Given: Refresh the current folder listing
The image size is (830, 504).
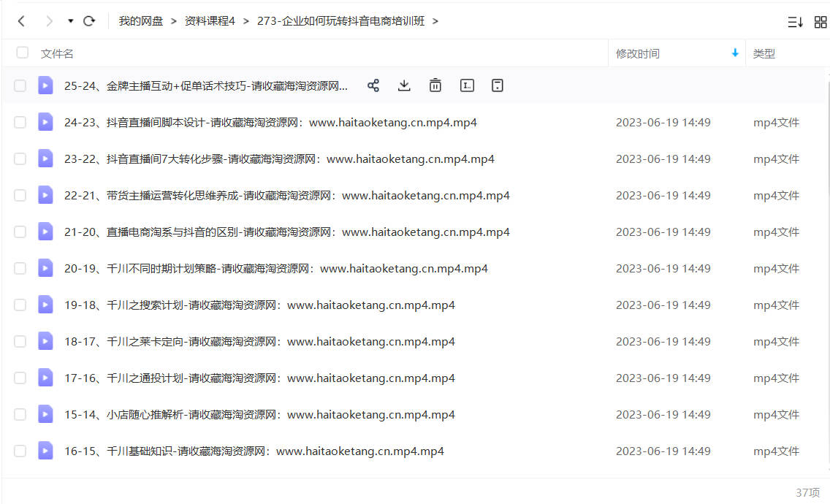Looking at the screenshot, I should [x=89, y=21].
